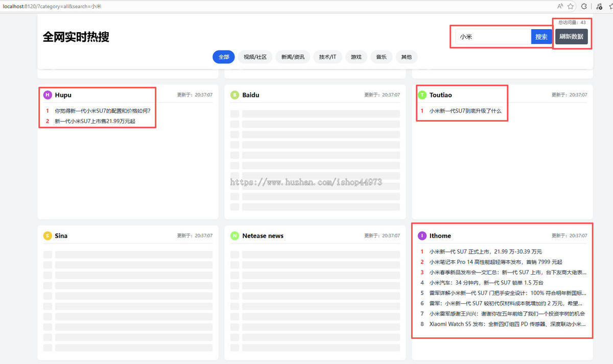Click the Read Aloud icon in address bar

pos(560,6)
